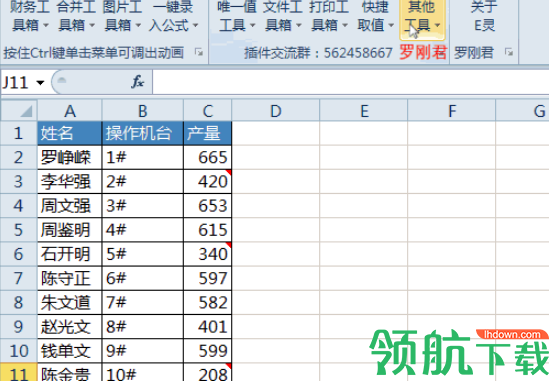This screenshot has width=549, height=382.
Task: Select column F header
Action: point(452,111)
